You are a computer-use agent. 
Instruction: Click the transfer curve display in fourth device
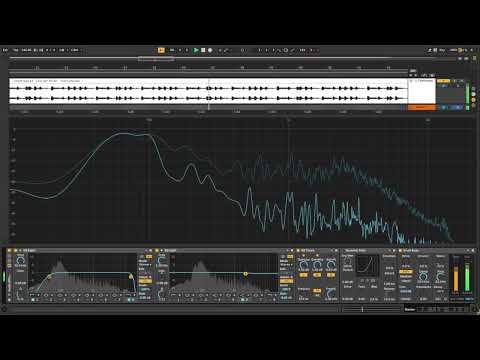coord(368,265)
